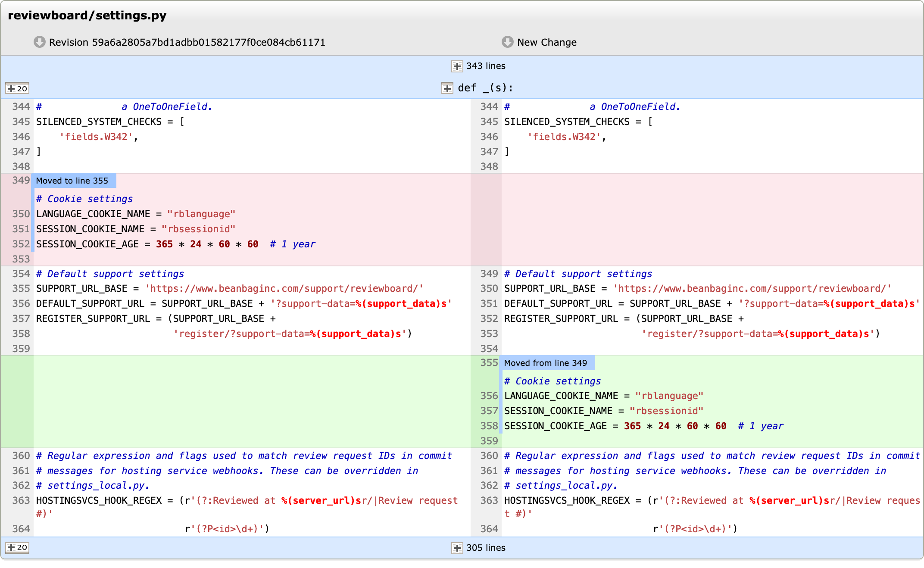Viewport: 924px width, 568px height.
Task: Click '# 1 year' comment on right line 358
Action: click(761, 426)
